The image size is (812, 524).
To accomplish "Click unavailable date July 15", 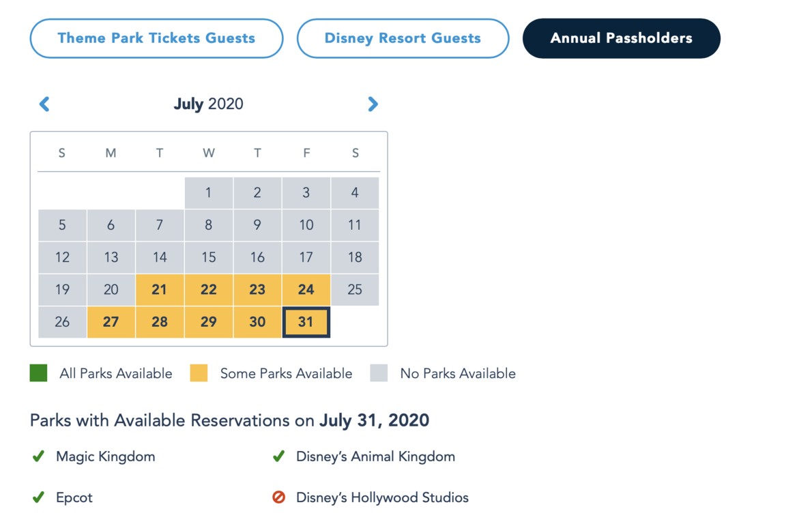I will tap(208, 257).
